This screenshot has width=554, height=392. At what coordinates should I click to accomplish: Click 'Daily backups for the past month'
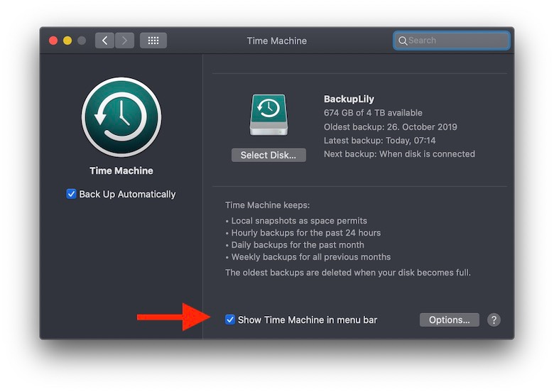coord(298,245)
